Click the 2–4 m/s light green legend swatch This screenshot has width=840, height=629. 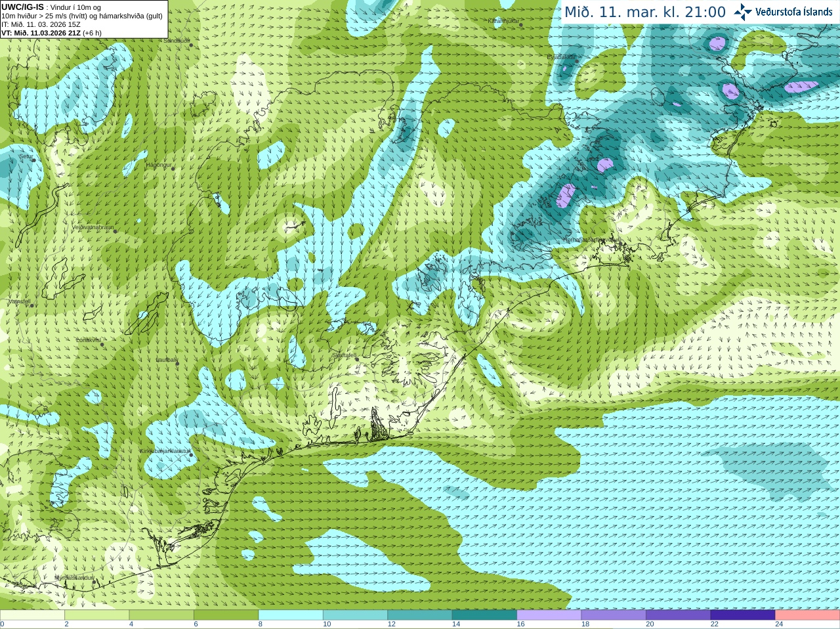[x=96, y=615]
